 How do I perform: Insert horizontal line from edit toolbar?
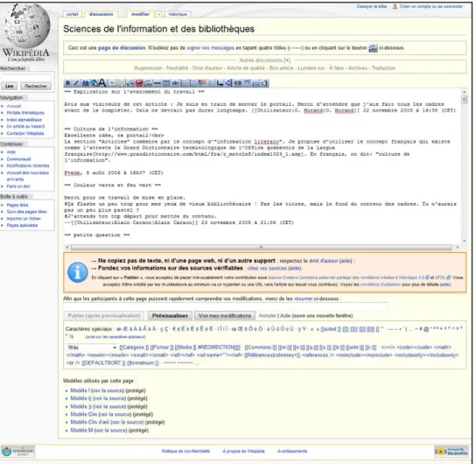(x=157, y=83)
